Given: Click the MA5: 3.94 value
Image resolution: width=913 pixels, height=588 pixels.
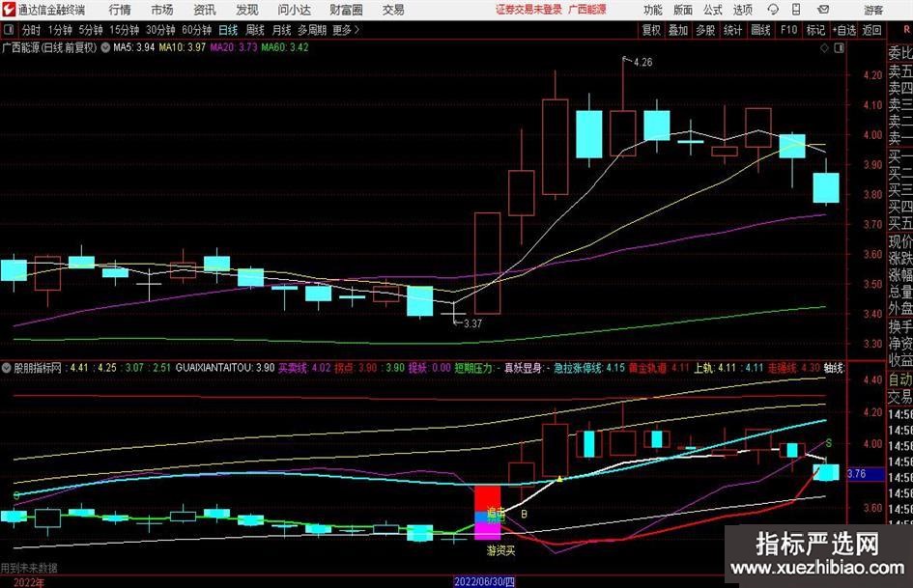Looking at the screenshot, I should click(134, 47).
